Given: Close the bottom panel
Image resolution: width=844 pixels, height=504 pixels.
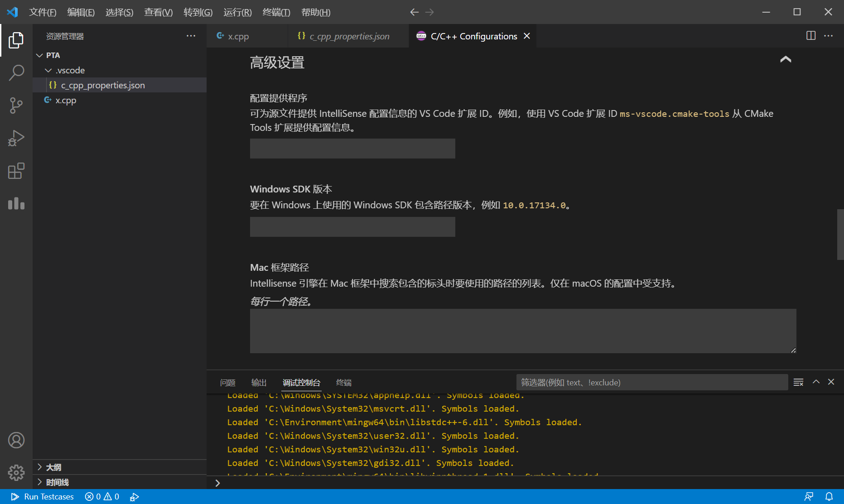Looking at the screenshot, I should [831, 382].
